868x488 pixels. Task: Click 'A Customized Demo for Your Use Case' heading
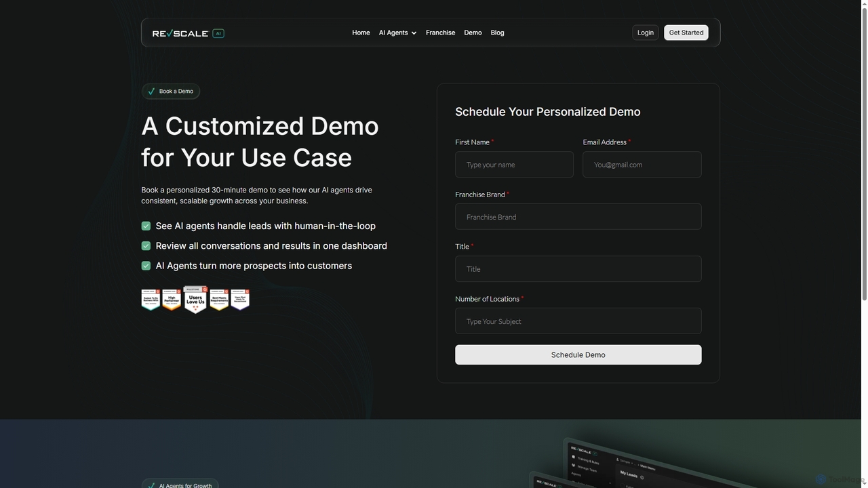[x=260, y=142]
